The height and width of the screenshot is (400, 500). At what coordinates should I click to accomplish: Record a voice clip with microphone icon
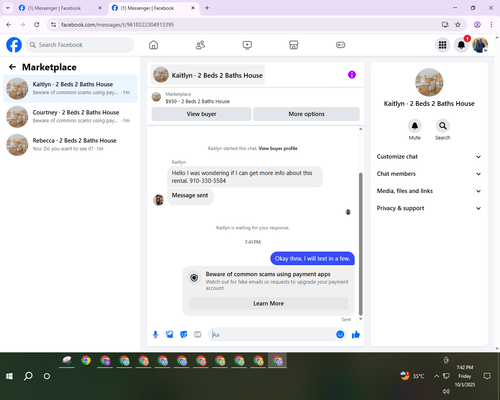point(155,334)
